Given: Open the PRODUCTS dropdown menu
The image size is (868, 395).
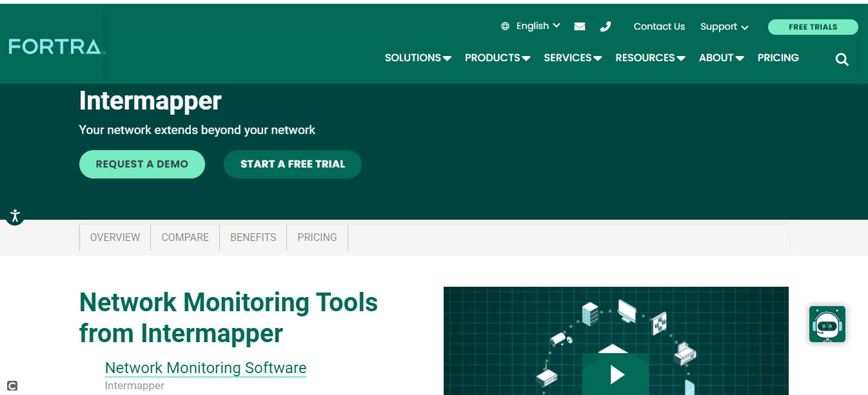Looking at the screenshot, I should (497, 57).
